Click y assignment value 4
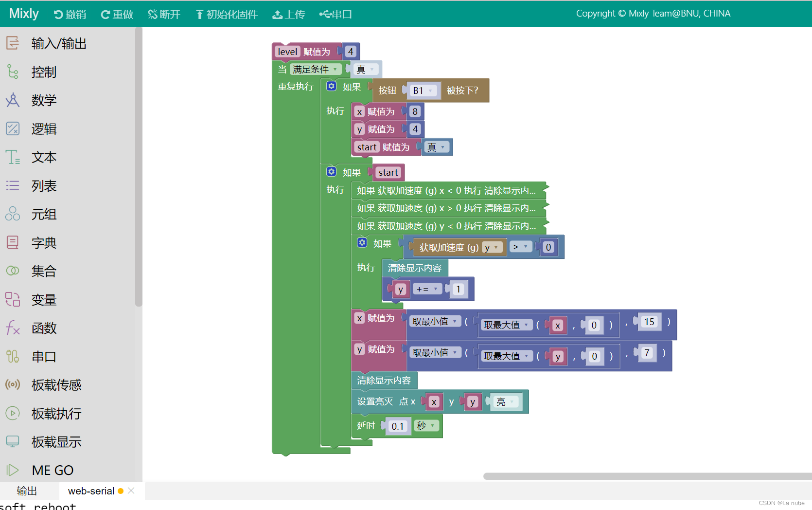 pyautogui.click(x=415, y=129)
